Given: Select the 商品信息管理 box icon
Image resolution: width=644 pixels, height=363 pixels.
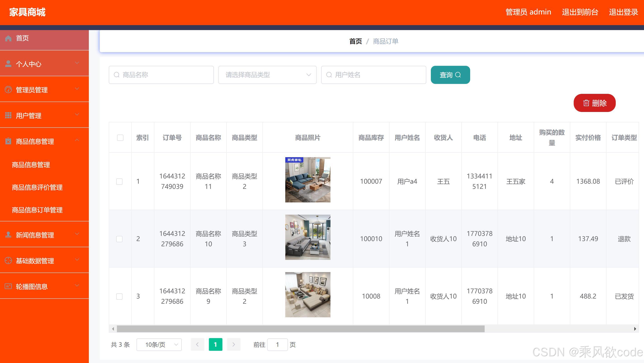Looking at the screenshot, I should click(8, 141).
